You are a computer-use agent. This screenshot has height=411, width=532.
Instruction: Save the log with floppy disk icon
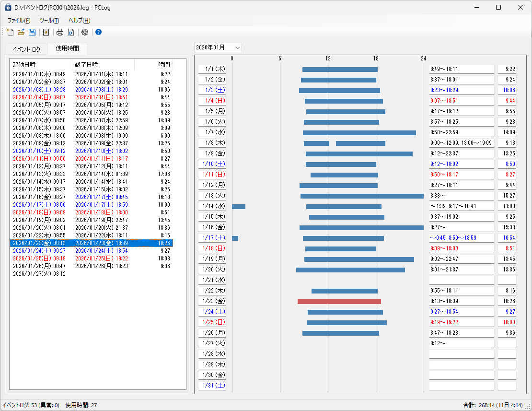32,32
